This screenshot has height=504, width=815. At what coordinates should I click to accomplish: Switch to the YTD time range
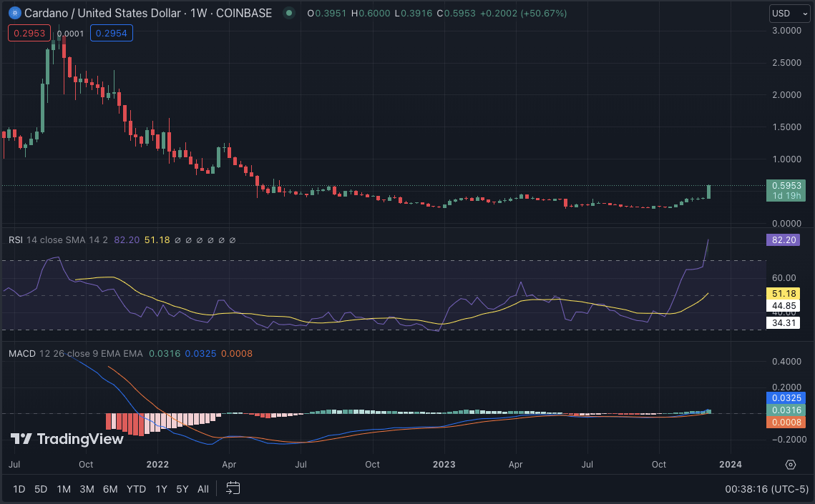pyautogui.click(x=136, y=489)
